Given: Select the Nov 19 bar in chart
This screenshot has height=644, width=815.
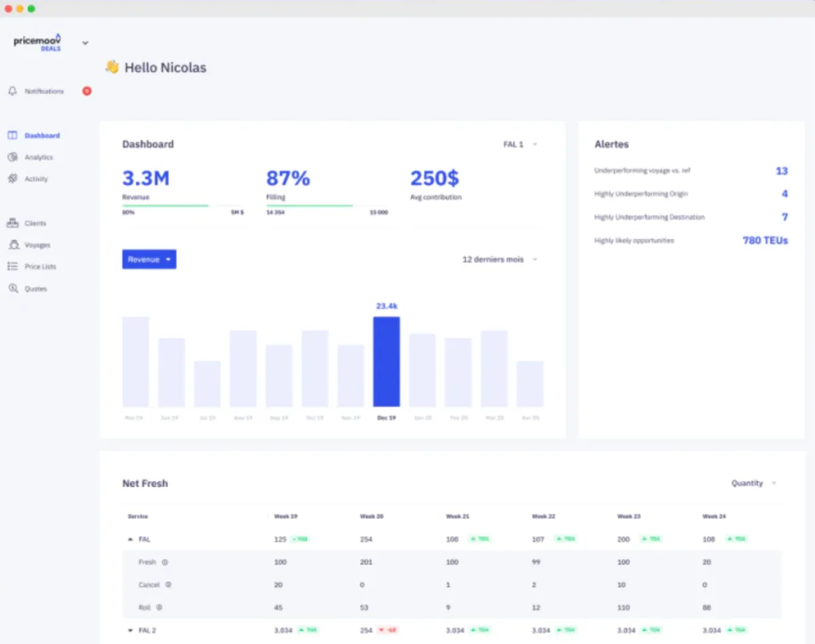Looking at the screenshot, I should click(350, 376).
